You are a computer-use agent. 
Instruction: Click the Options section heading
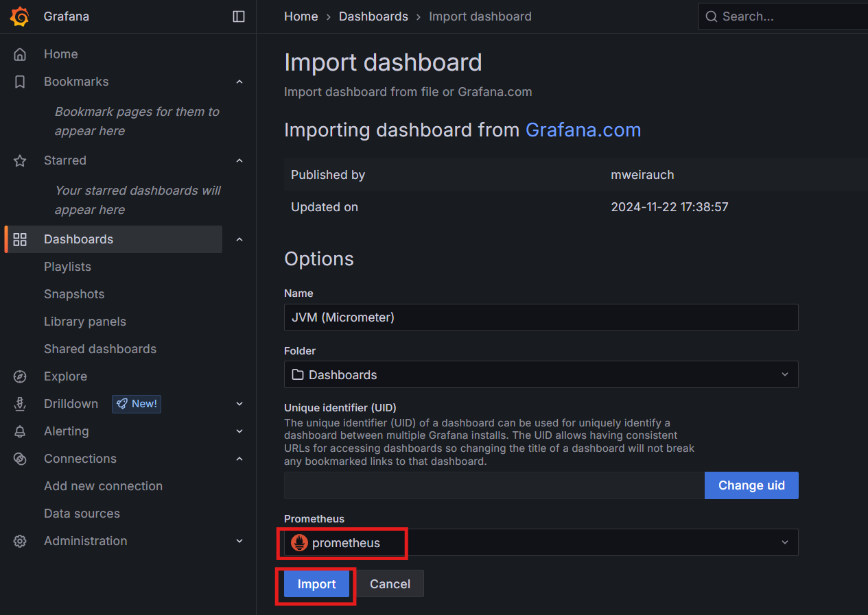coord(319,259)
